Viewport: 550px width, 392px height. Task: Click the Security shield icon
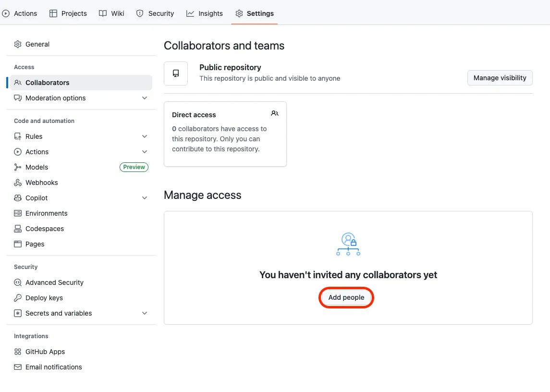[140, 13]
